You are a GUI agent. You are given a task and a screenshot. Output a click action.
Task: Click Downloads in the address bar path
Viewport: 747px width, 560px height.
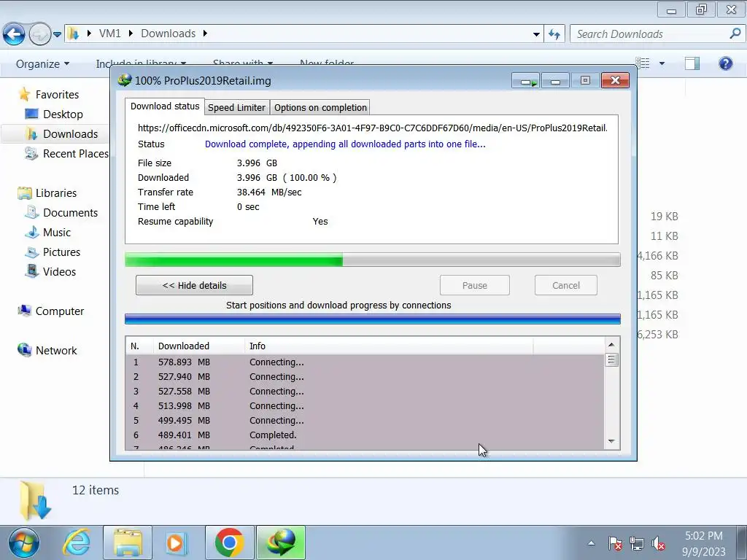tap(169, 34)
